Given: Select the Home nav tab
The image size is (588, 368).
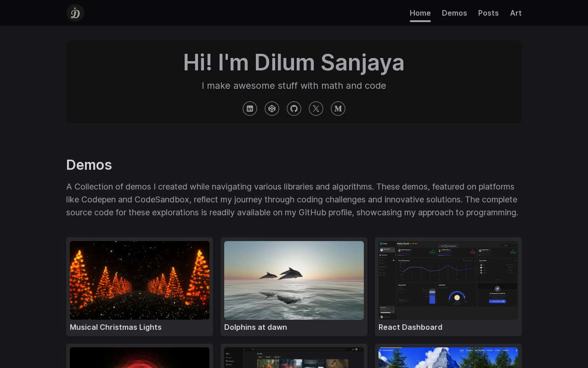Looking at the screenshot, I should (420, 13).
